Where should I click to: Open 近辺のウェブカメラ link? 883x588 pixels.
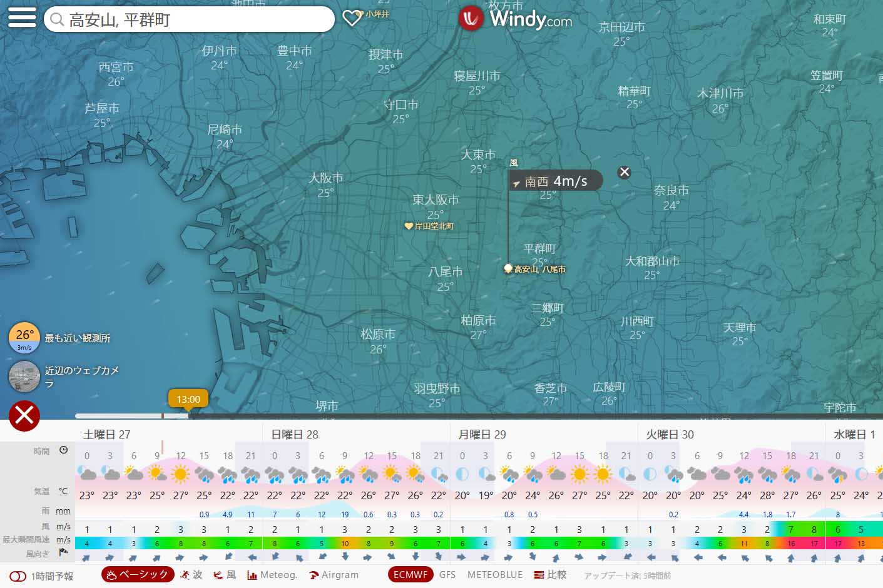coord(82,376)
